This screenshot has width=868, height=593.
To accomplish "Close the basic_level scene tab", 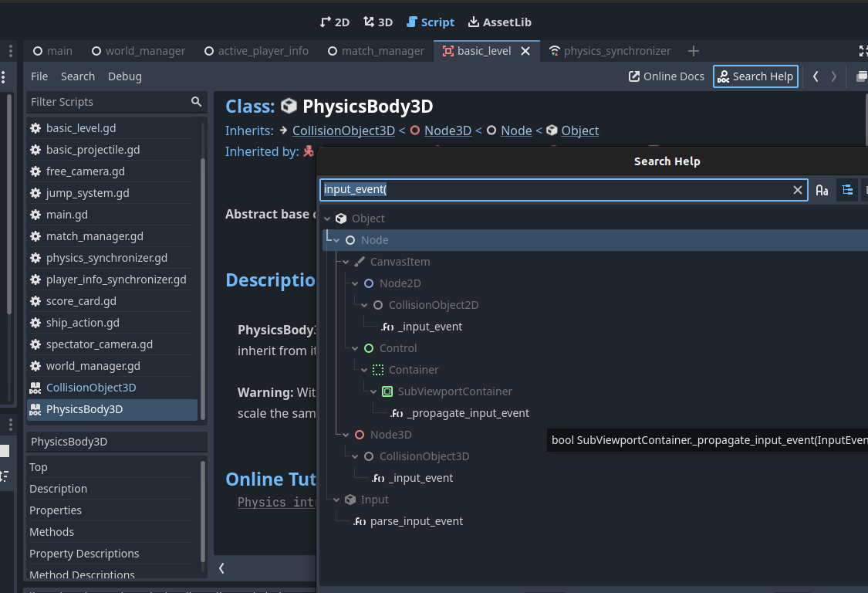I will (x=525, y=51).
